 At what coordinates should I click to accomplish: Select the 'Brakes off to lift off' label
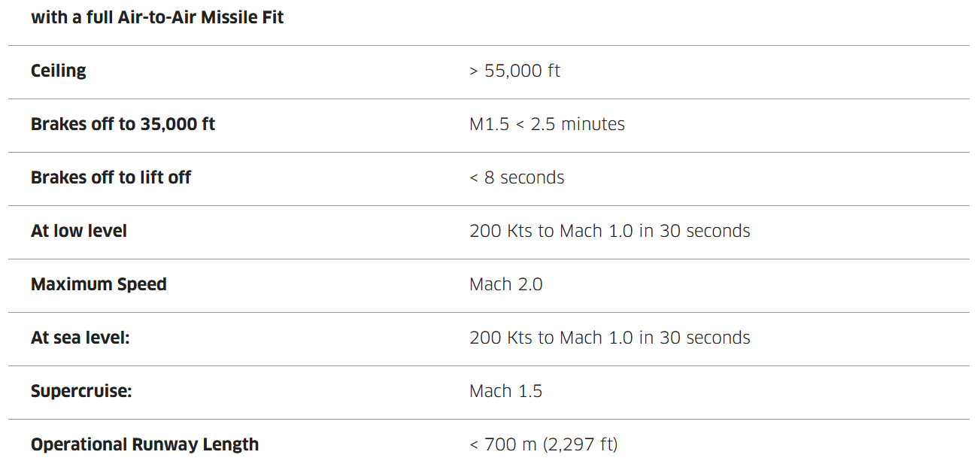[x=111, y=177]
